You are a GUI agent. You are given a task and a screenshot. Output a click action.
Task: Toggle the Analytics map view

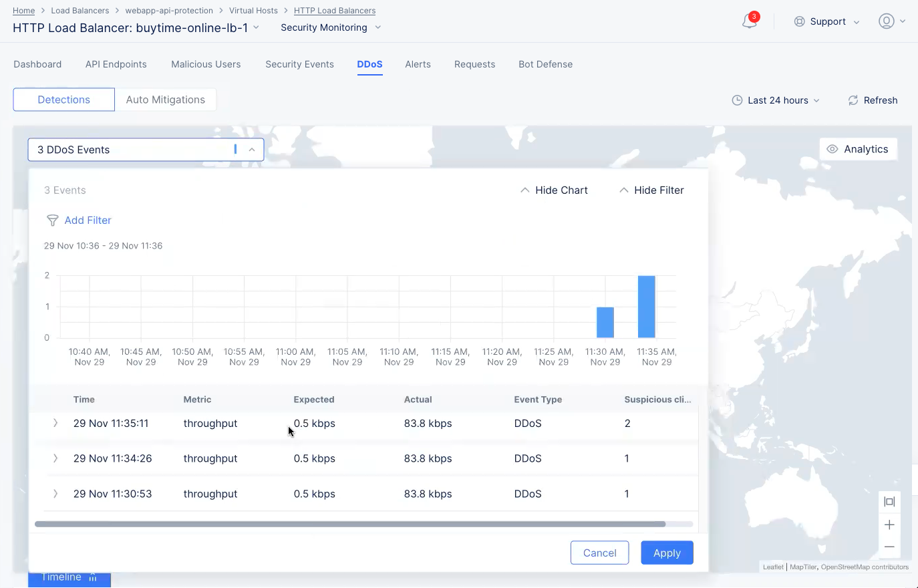[x=858, y=149]
